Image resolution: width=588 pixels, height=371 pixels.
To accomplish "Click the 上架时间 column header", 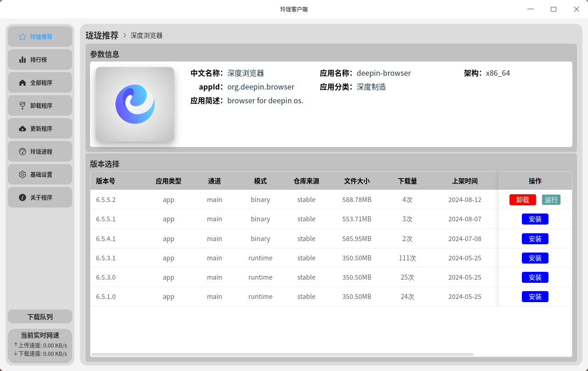I will 465,181.
